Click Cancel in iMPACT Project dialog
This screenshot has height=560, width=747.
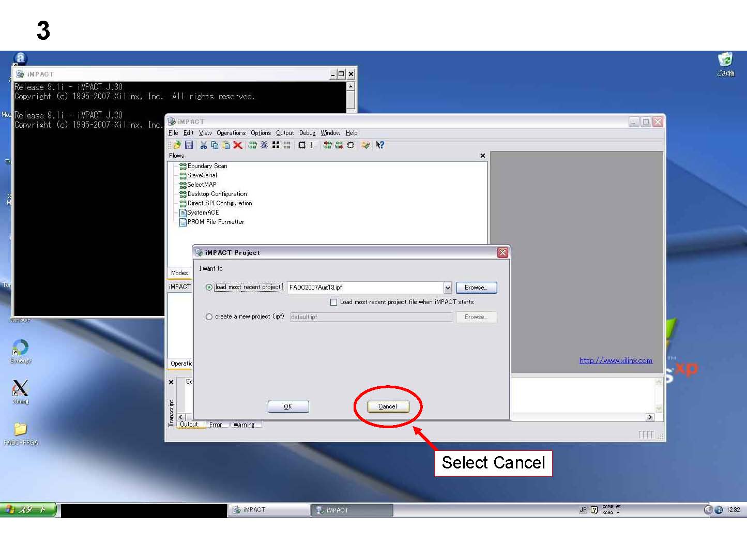(x=388, y=406)
